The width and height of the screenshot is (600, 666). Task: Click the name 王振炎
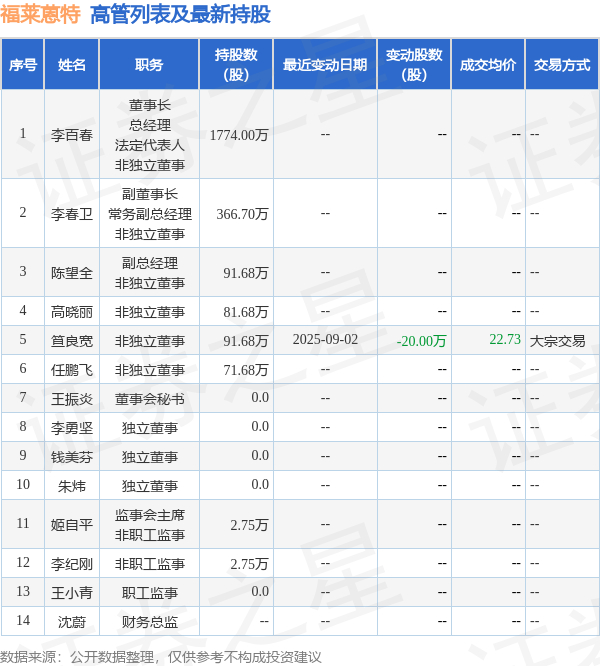[72, 399]
